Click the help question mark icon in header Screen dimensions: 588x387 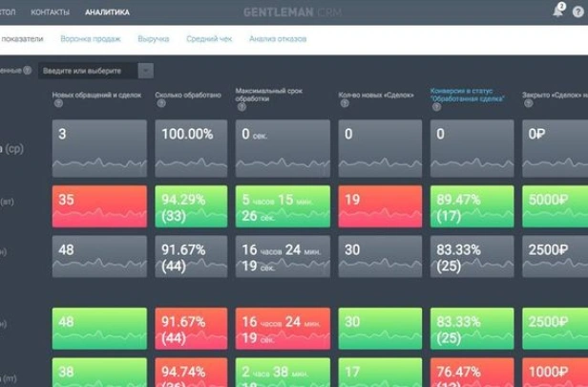[577, 13]
